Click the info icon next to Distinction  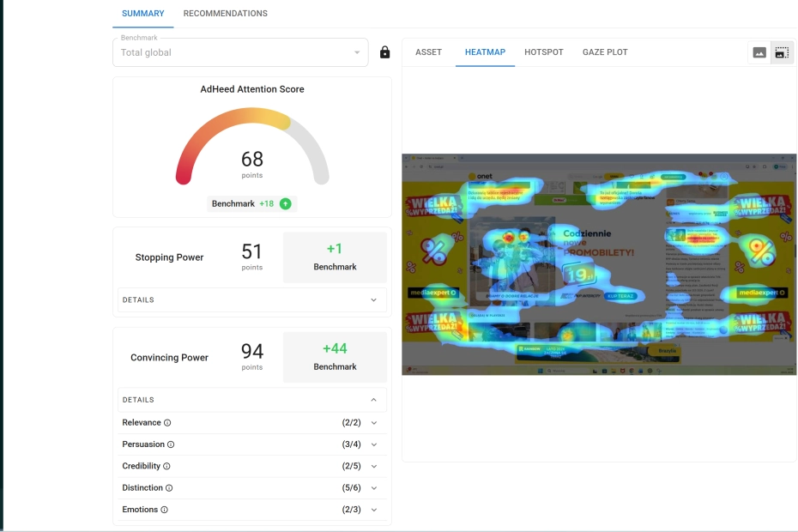click(x=169, y=488)
